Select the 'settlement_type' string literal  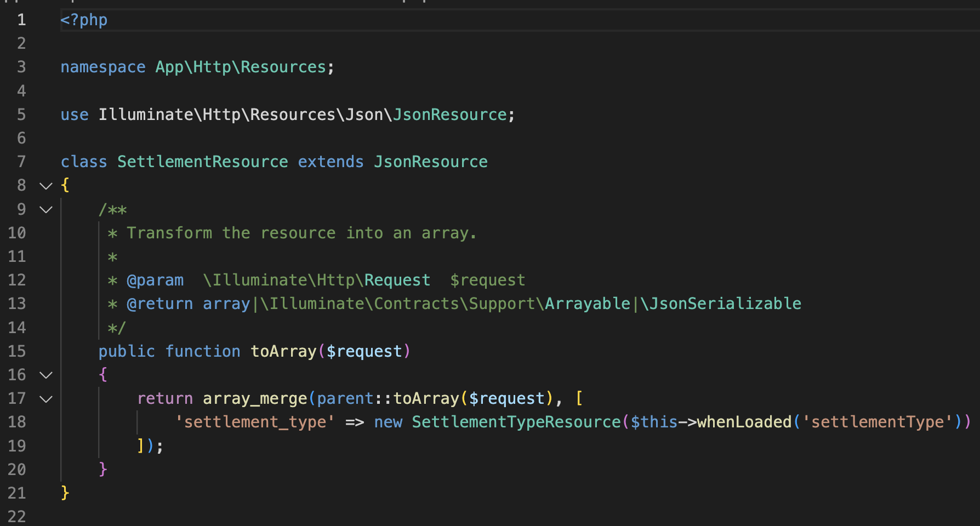click(x=255, y=421)
